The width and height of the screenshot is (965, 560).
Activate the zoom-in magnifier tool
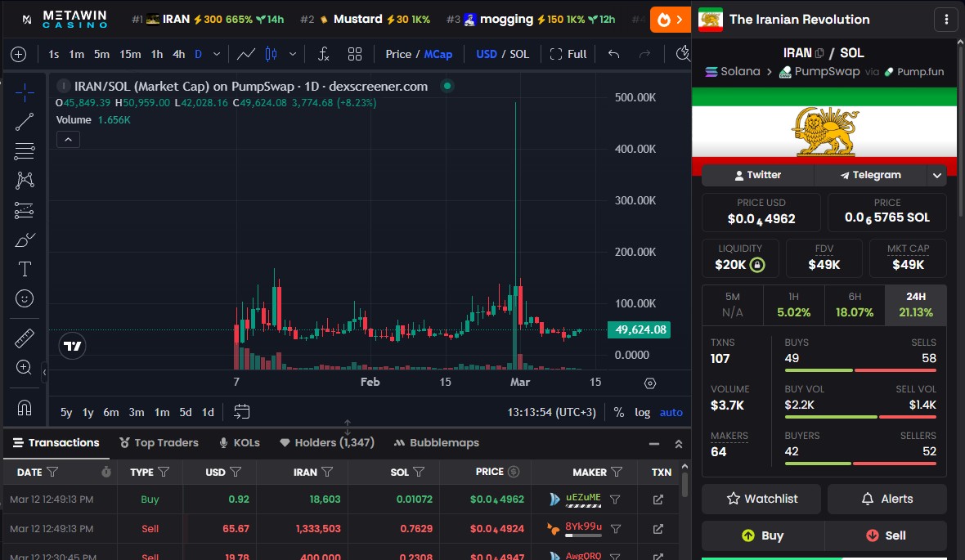click(x=25, y=368)
